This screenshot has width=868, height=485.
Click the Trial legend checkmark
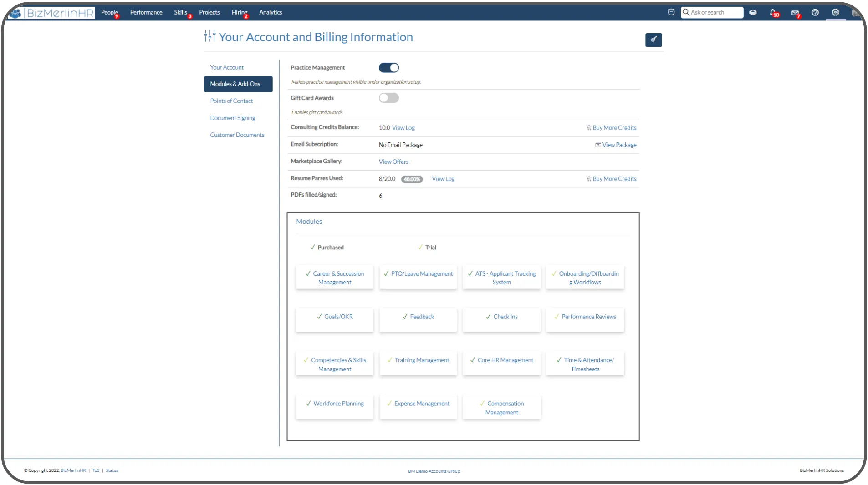420,248
